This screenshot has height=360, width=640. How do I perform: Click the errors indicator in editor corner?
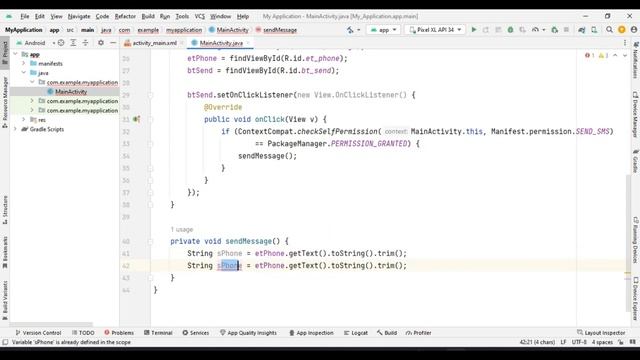[x=590, y=56]
